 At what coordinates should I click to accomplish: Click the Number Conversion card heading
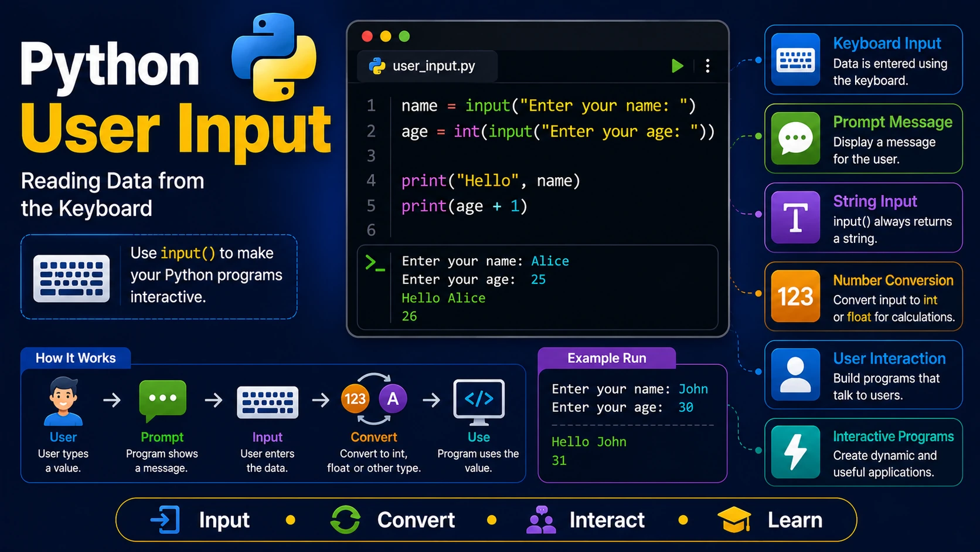coord(893,280)
